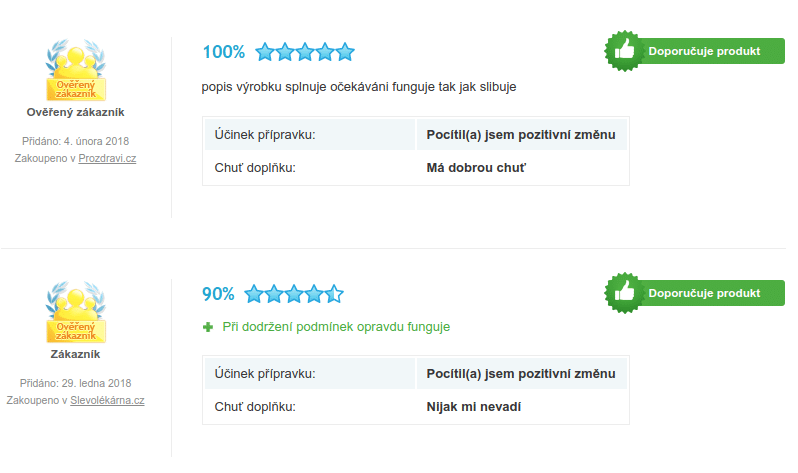Click the 100% rating score

click(224, 52)
